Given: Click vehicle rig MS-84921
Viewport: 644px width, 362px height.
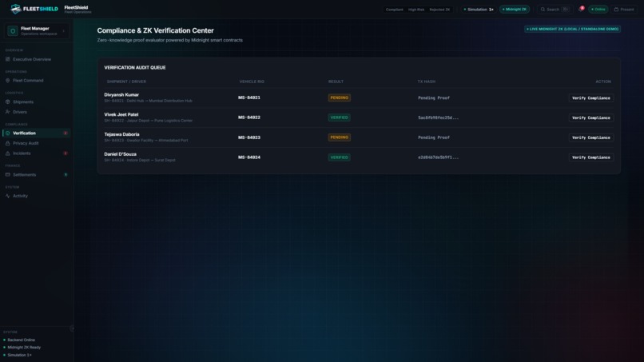Looking at the screenshot, I should coord(249,97).
